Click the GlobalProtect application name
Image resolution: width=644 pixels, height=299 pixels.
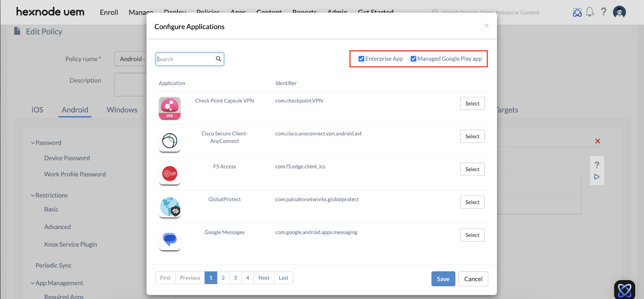(x=224, y=199)
